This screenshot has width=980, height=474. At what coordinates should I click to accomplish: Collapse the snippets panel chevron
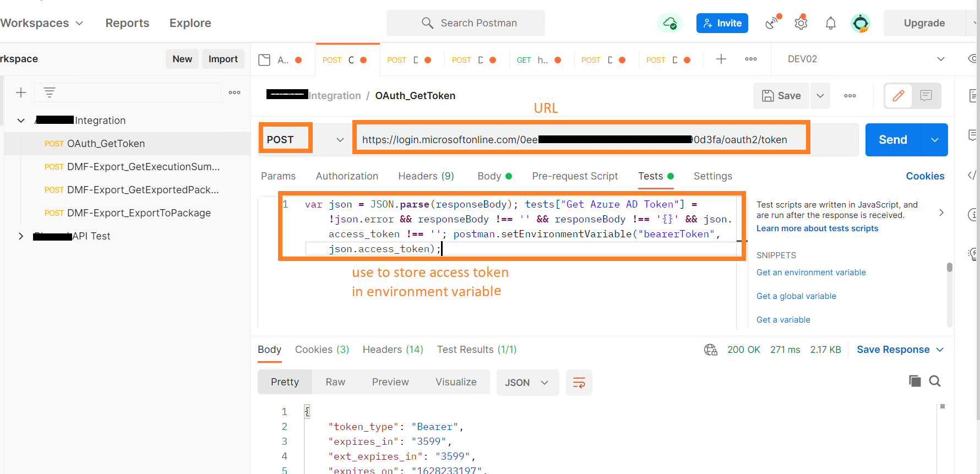point(941,213)
